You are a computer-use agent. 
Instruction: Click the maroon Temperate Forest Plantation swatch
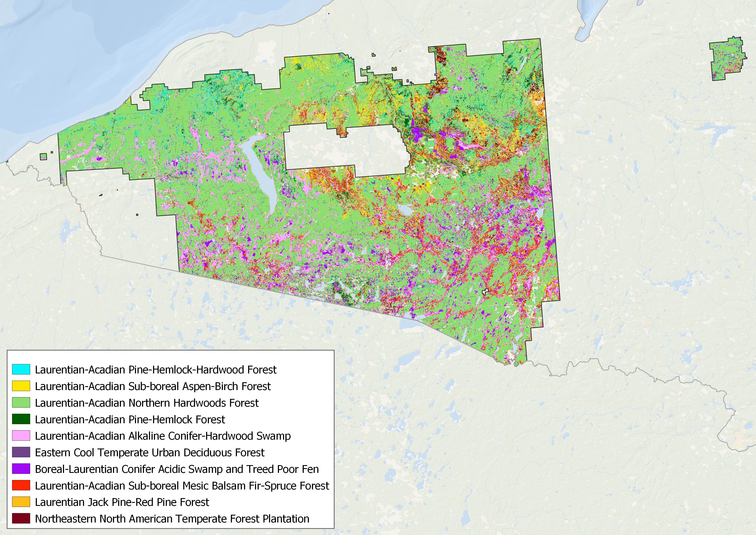click(21, 518)
